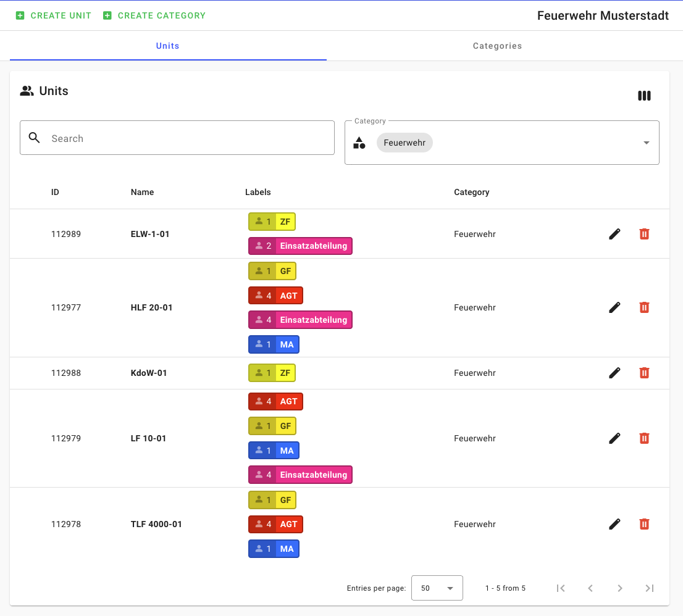Viewport: 683px width, 616px height.
Task: Click the Feuerwehr chip in Category filter
Action: pyautogui.click(x=404, y=143)
